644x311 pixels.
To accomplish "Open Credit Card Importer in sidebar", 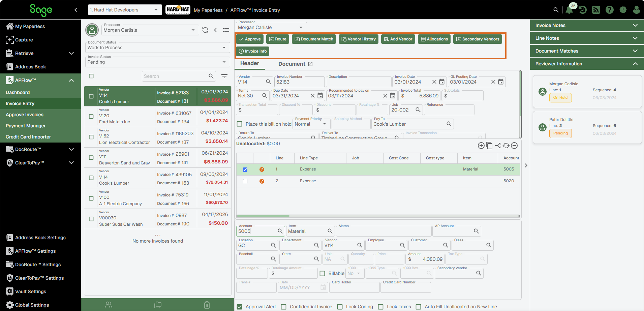I will tap(28, 137).
